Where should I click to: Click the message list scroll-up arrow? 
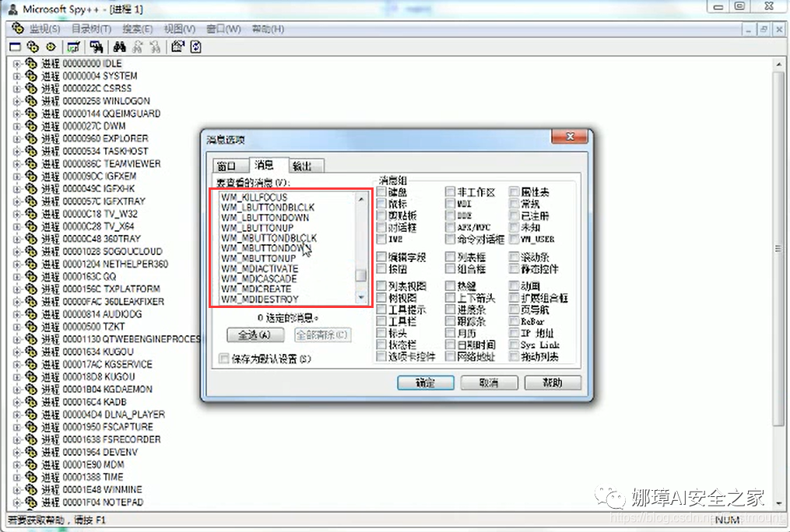(360, 199)
